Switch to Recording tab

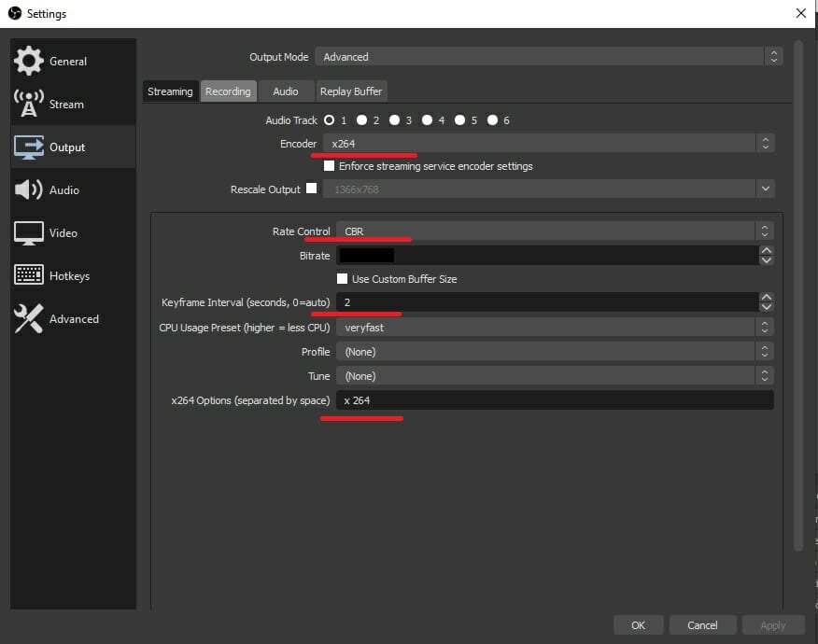point(228,91)
